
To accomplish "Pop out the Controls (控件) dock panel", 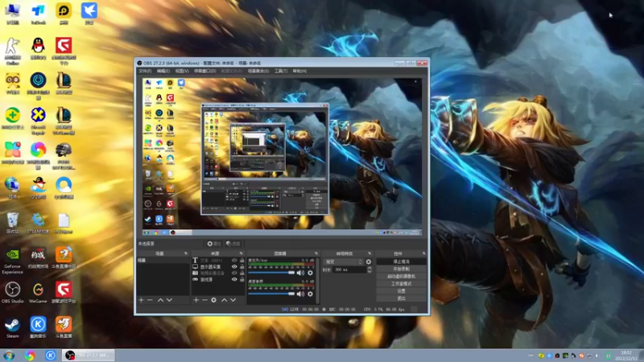I will point(424,253).
